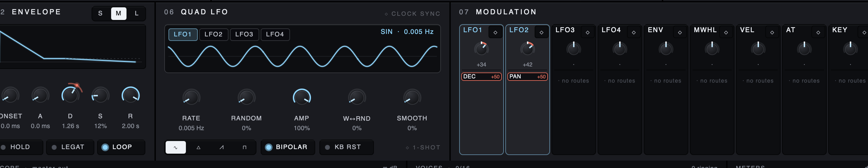The width and height of the screenshot is (868, 168).
Task: Select the sawtooth waveform shape icon
Action: (222, 147)
